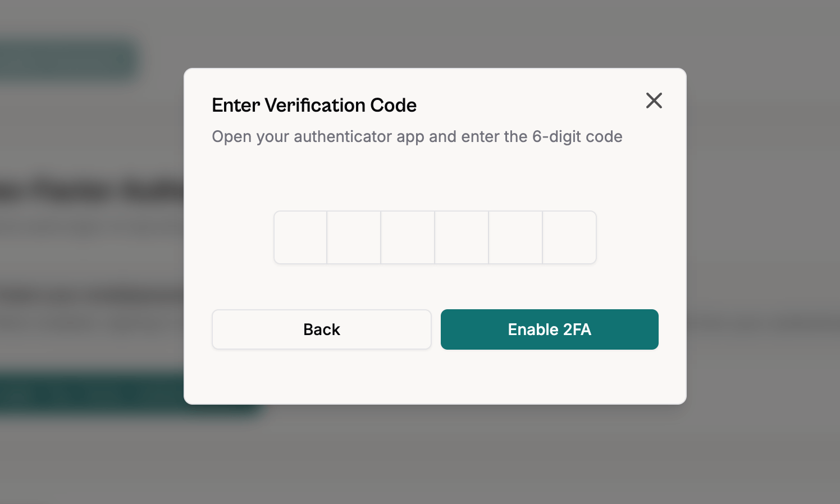Confirm two-factor setup with Enable 2FA
The image size is (840, 504).
(549, 329)
